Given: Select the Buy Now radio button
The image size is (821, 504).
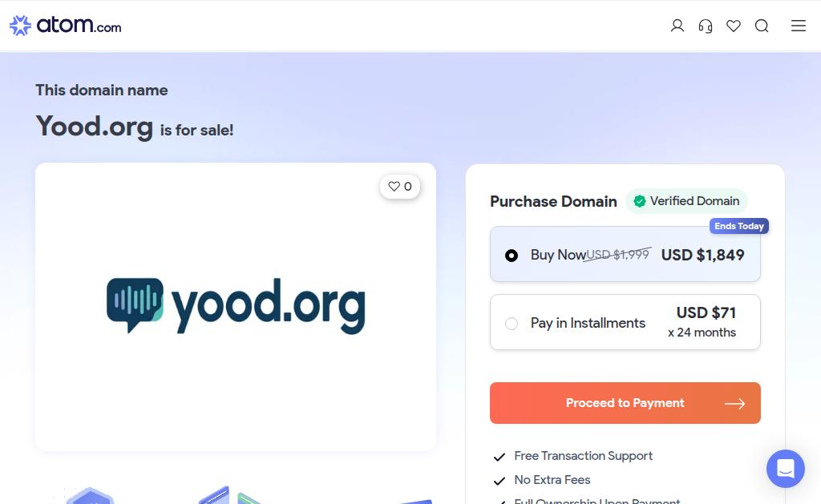Looking at the screenshot, I should [x=512, y=256].
